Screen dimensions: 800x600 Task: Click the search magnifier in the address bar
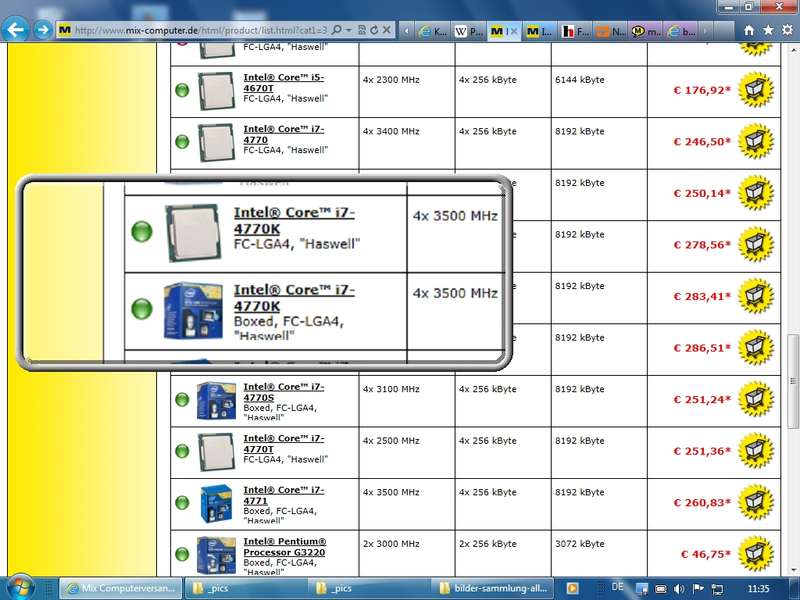(336, 30)
